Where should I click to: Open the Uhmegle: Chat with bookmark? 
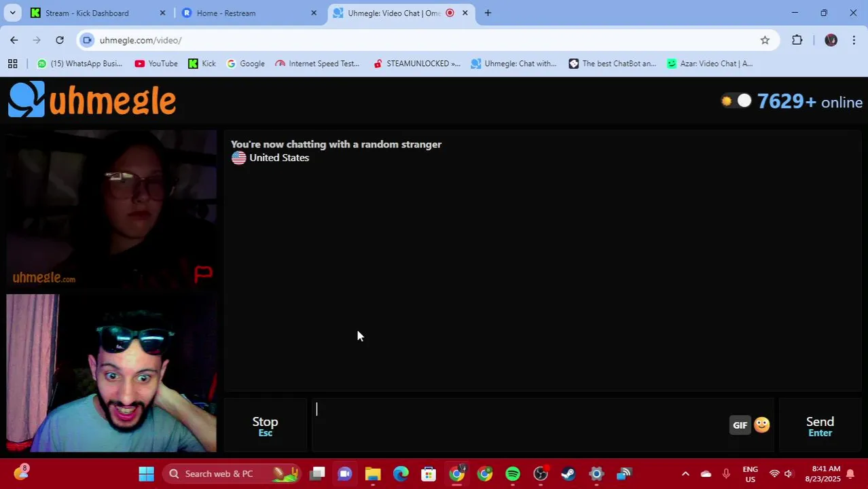(513, 63)
